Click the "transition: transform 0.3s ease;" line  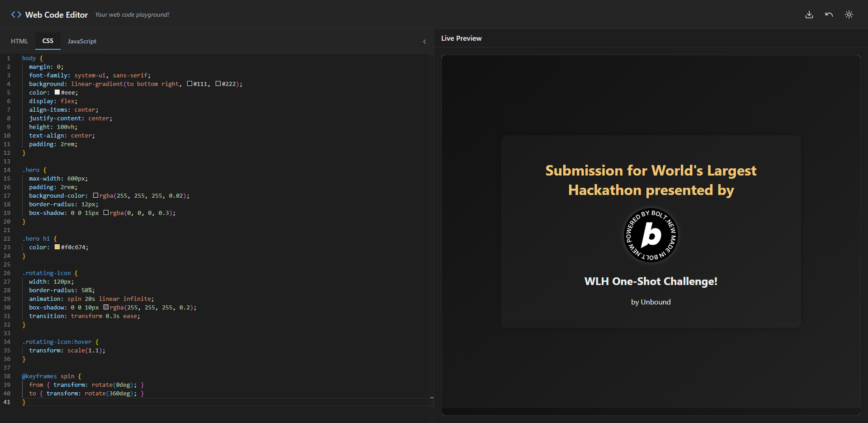point(85,316)
